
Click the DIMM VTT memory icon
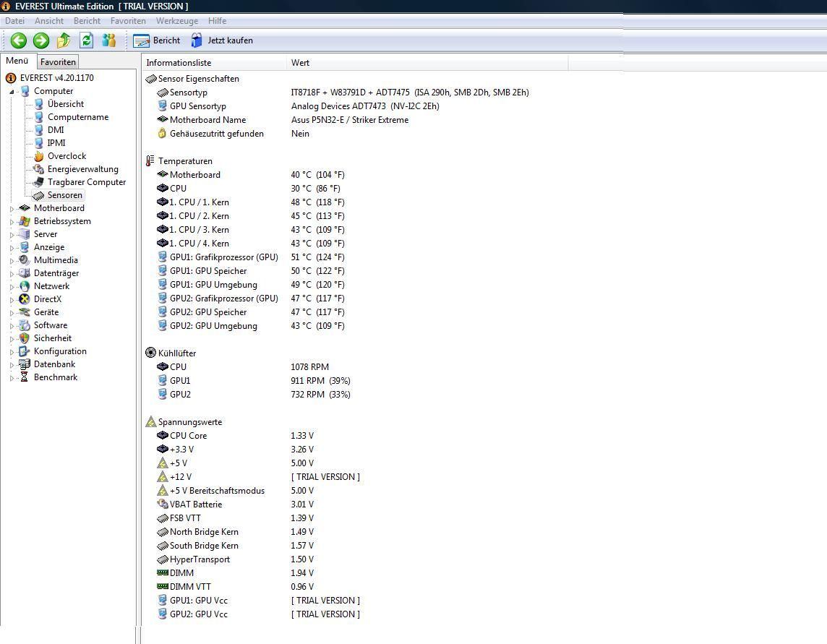point(163,586)
